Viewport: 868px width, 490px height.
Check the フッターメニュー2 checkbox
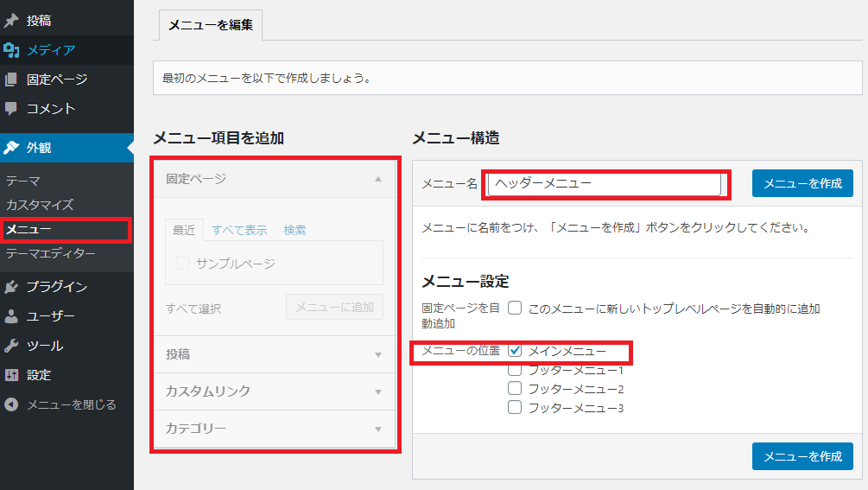(x=515, y=388)
